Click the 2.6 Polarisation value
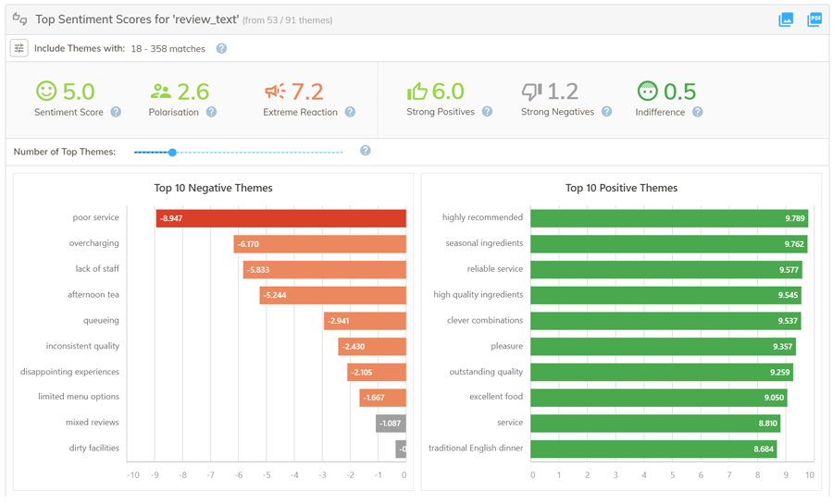Screen dimensions: 833x504 pyautogui.click(x=193, y=92)
